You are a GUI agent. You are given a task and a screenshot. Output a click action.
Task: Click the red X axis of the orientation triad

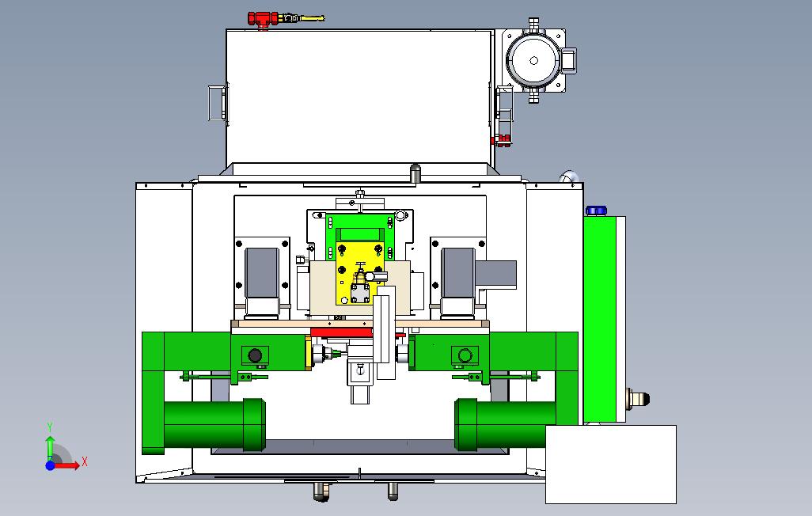point(67,466)
